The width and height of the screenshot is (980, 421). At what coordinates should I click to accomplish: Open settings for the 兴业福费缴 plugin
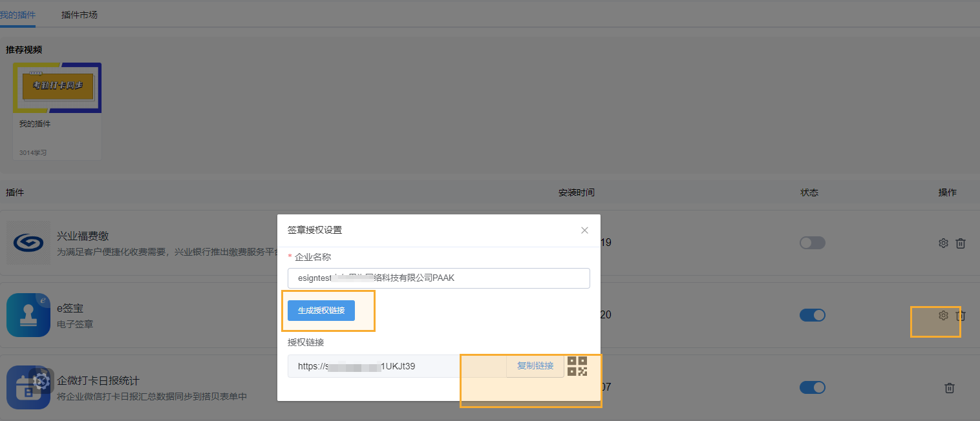[943, 243]
